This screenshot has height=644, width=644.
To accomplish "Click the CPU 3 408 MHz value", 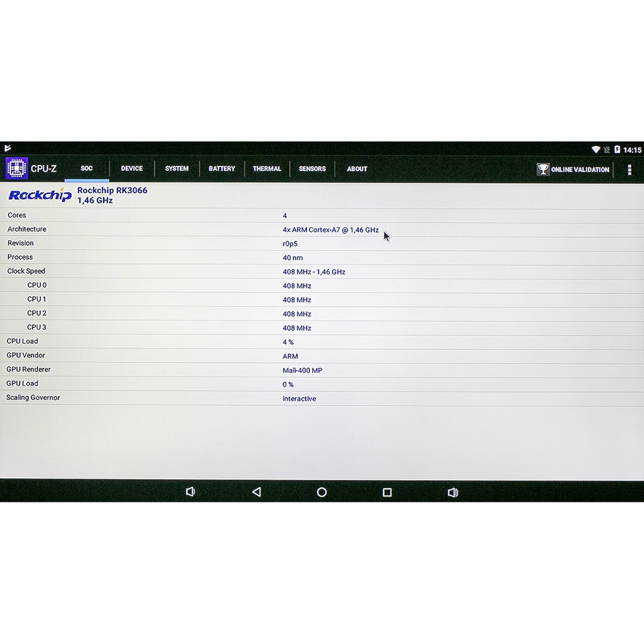I will [297, 328].
